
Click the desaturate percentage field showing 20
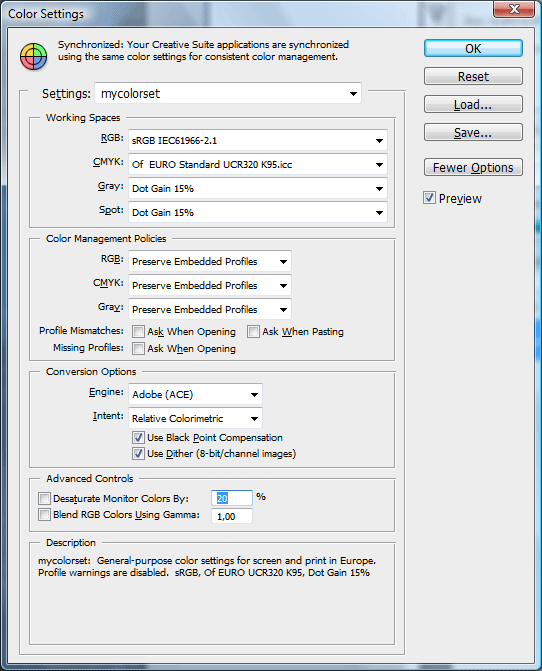tap(232, 498)
